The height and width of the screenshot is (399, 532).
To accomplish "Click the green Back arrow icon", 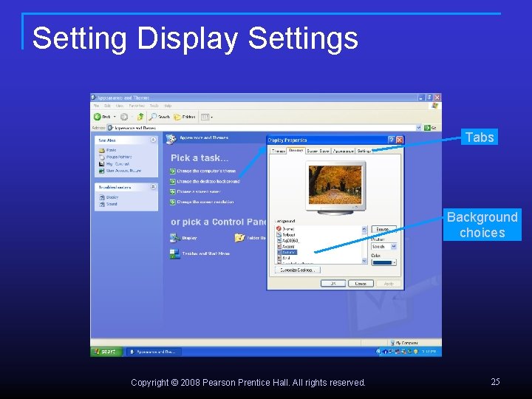I will click(x=98, y=117).
